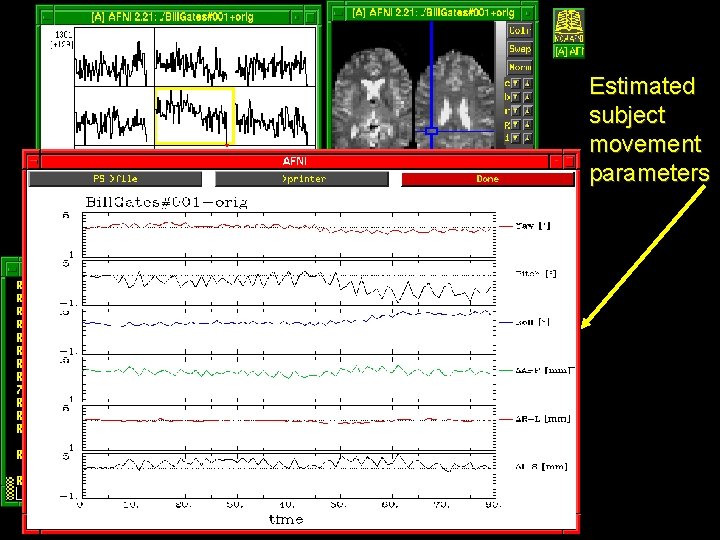Select the middle-left time series cell
Viewport: 720px width, 540px height.
114,116
